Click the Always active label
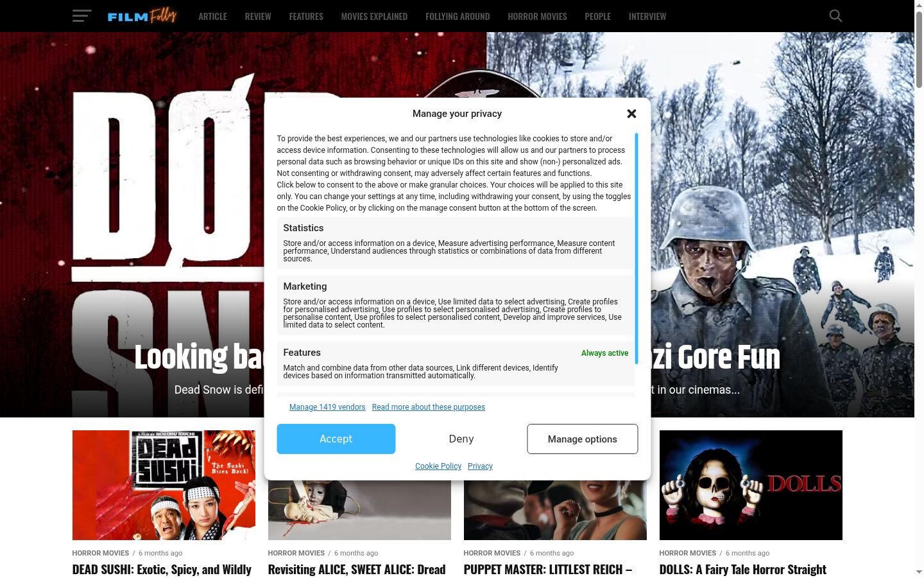 click(x=604, y=353)
